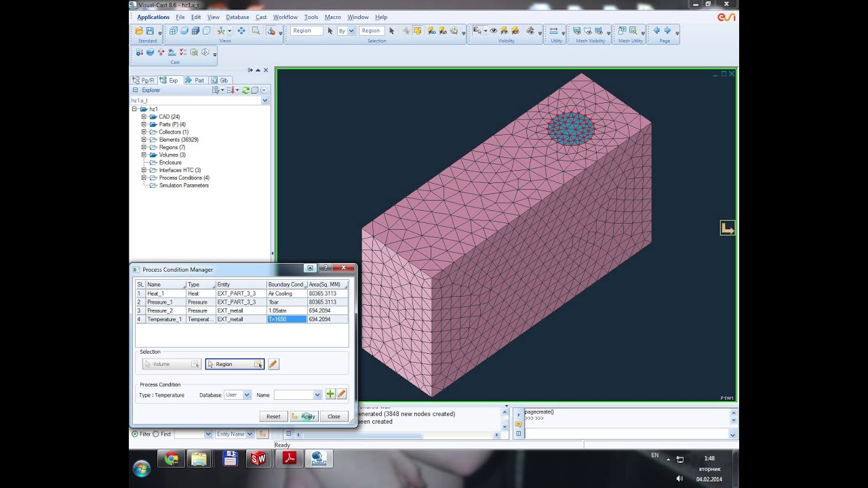Open the Macro menu
The image size is (868, 488).
332,17
